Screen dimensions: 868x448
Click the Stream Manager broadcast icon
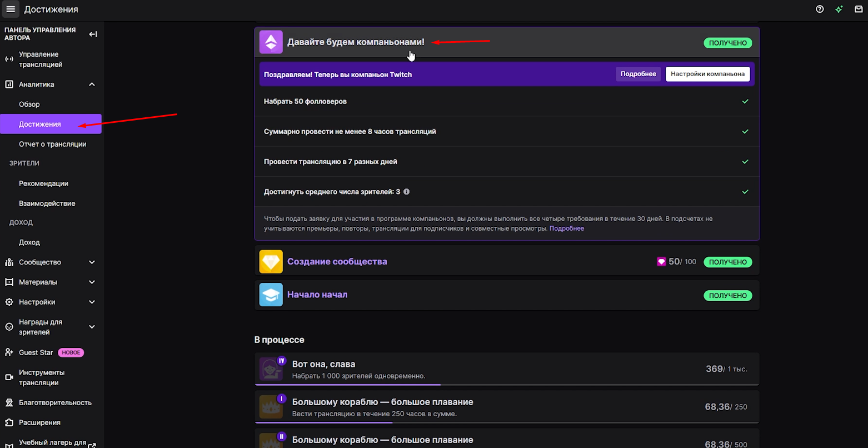[x=9, y=59]
